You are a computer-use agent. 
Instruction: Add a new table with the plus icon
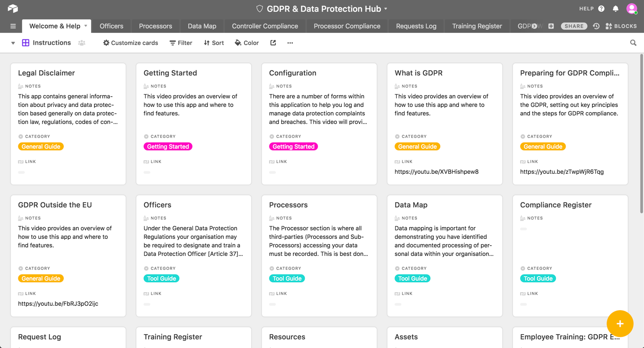551,26
